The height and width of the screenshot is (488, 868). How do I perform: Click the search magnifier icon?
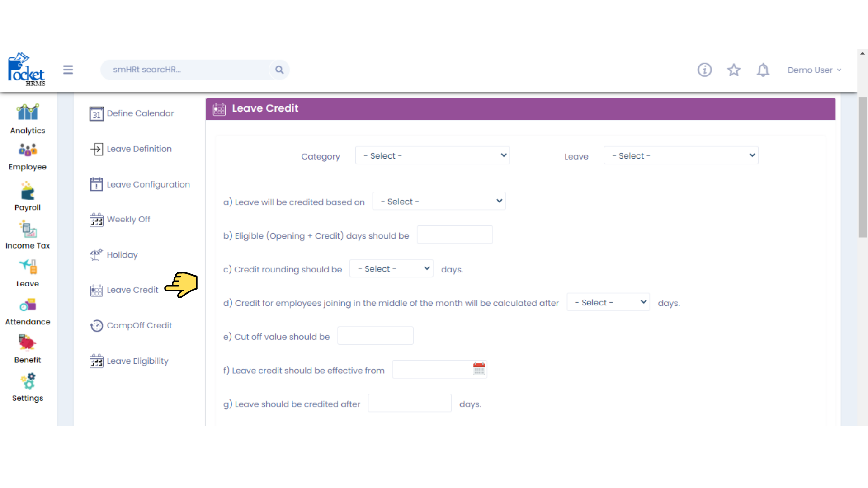[279, 70]
